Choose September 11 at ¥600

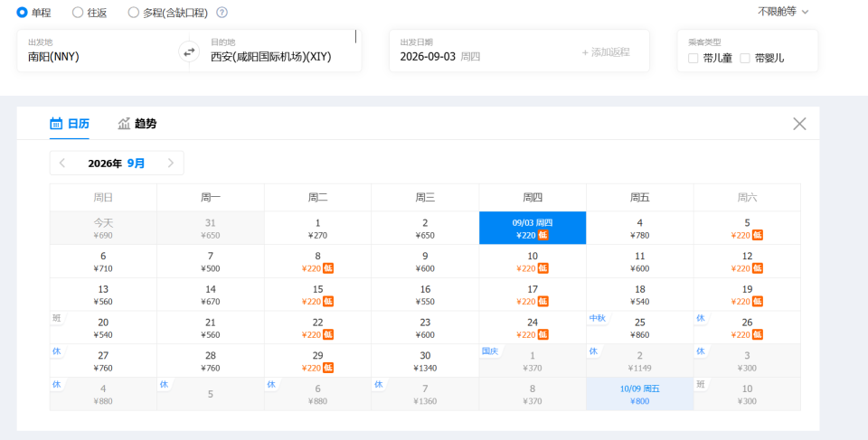pyautogui.click(x=640, y=261)
